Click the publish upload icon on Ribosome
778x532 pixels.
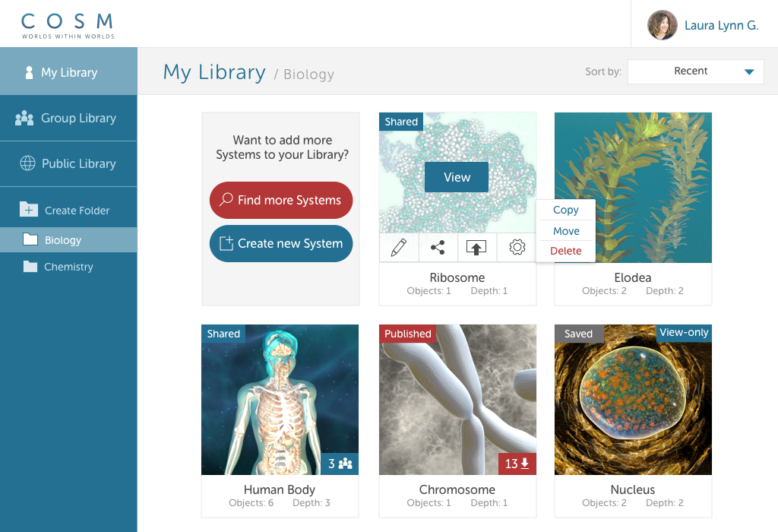click(476, 248)
